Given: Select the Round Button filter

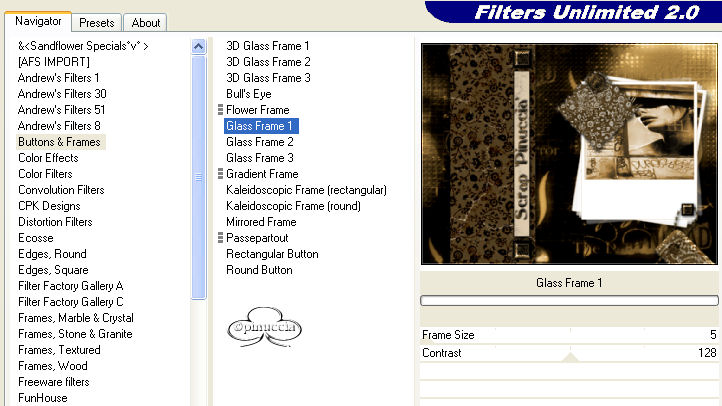Looking at the screenshot, I should pos(259,270).
